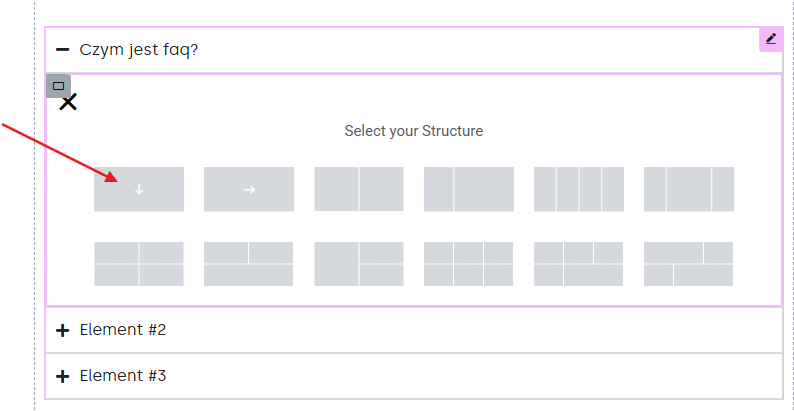Collapse the 'Czym jest faq?' item

pos(62,50)
